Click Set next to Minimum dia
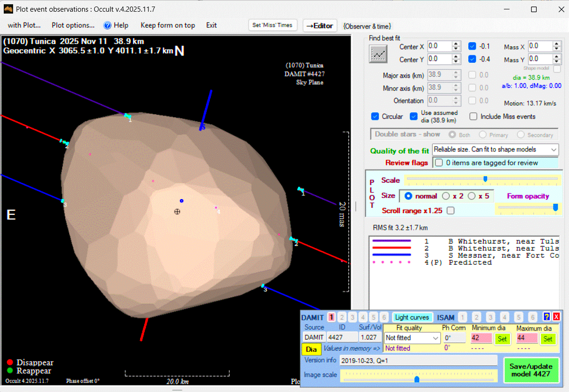 pyautogui.click(x=502, y=339)
